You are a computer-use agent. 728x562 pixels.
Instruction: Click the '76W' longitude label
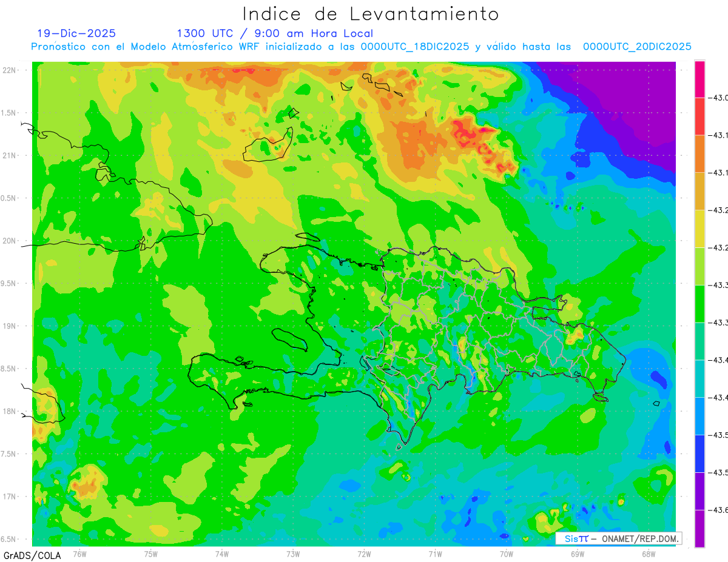[x=79, y=554]
